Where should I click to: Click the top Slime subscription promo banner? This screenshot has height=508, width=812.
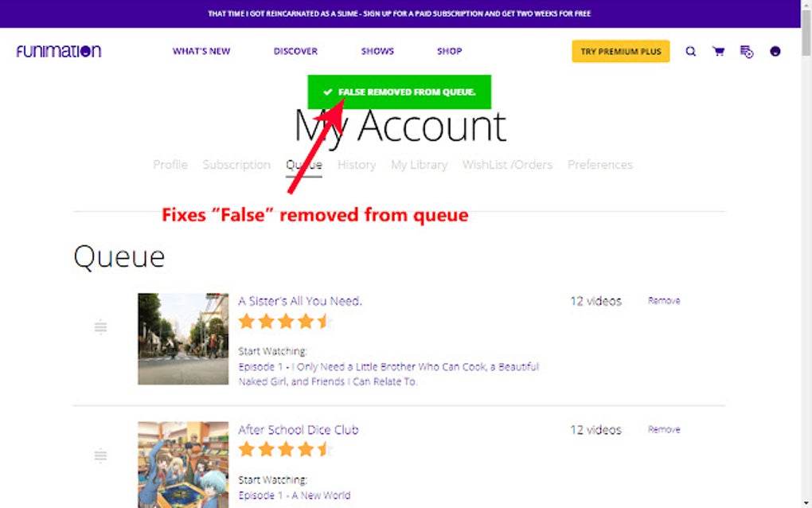pos(400,14)
